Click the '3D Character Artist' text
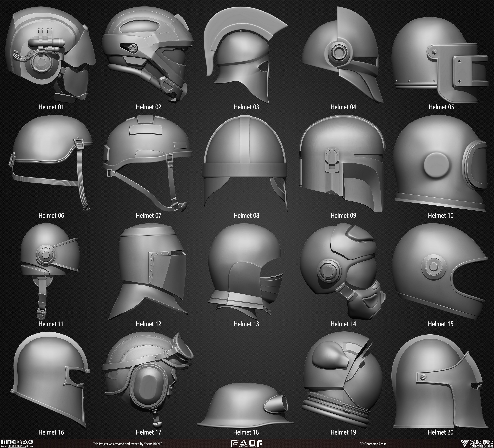This screenshot has height=448, width=494. (x=372, y=444)
